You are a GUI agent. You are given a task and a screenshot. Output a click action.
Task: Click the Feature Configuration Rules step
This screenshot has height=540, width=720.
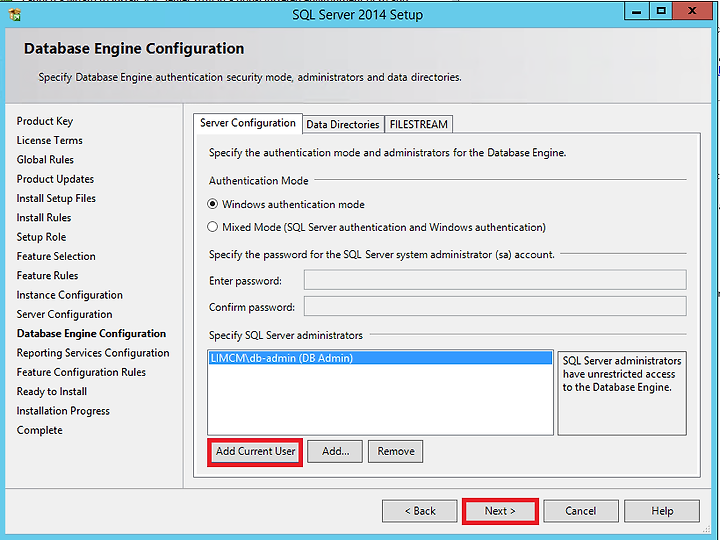81,372
